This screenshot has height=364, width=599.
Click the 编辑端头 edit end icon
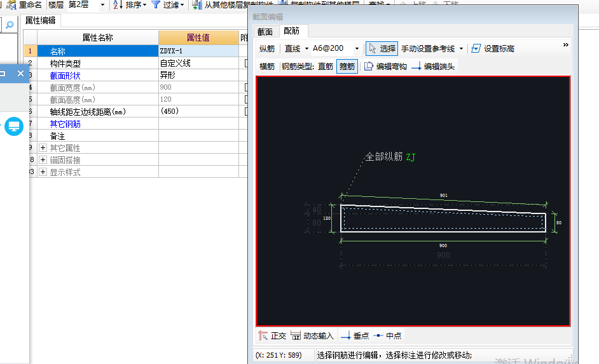point(417,67)
